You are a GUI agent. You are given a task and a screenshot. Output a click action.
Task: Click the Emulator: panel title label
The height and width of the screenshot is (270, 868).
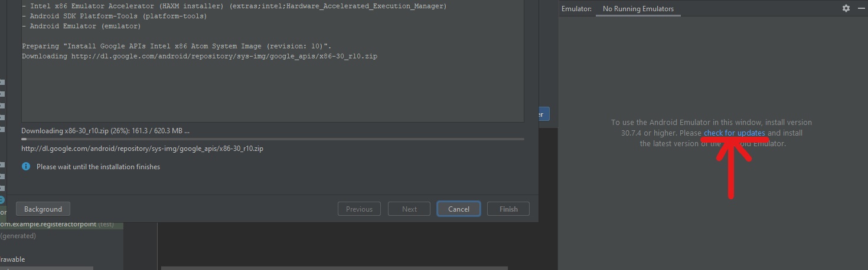click(576, 9)
